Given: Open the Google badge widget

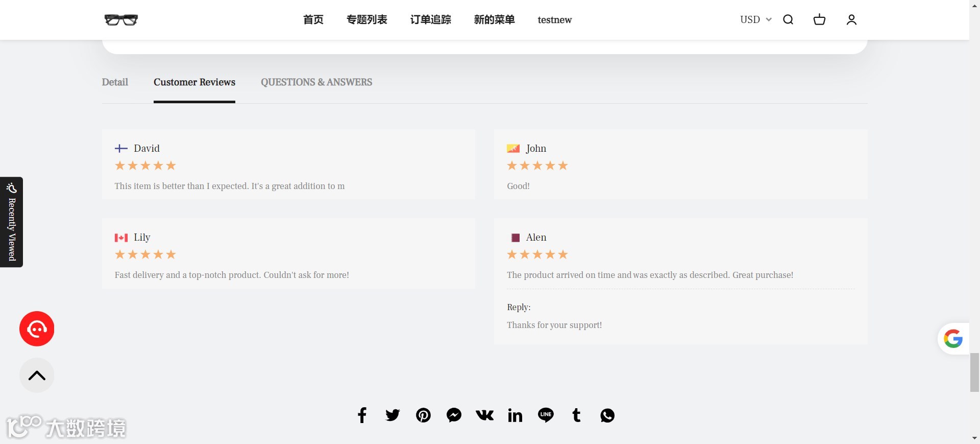Looking at the screenshot, I should coord(953,339).
